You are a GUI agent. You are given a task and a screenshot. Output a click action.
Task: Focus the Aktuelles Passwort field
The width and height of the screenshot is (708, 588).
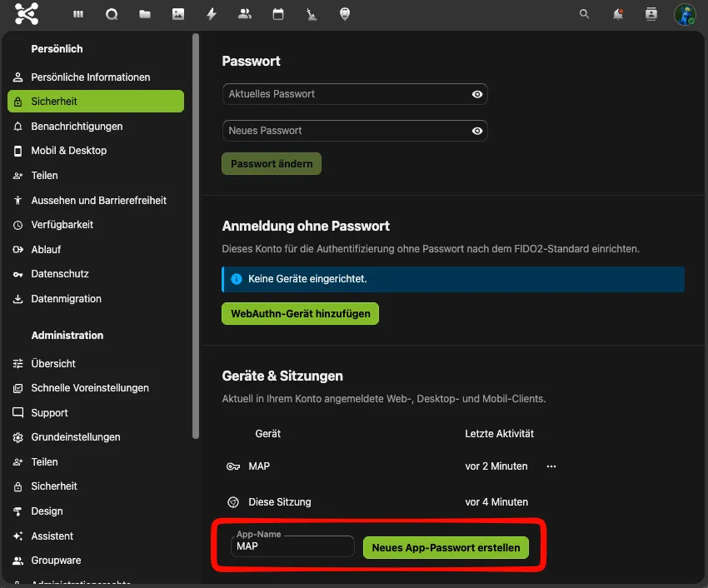[355, 94]
